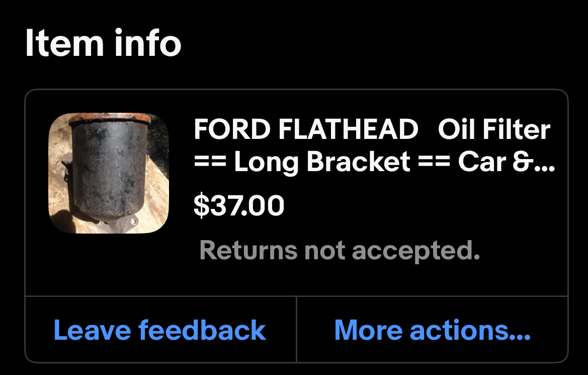The width and height of the screenshot is (588, 375).
Task: Click the $37.00 price
Action: tap(239, 205)
